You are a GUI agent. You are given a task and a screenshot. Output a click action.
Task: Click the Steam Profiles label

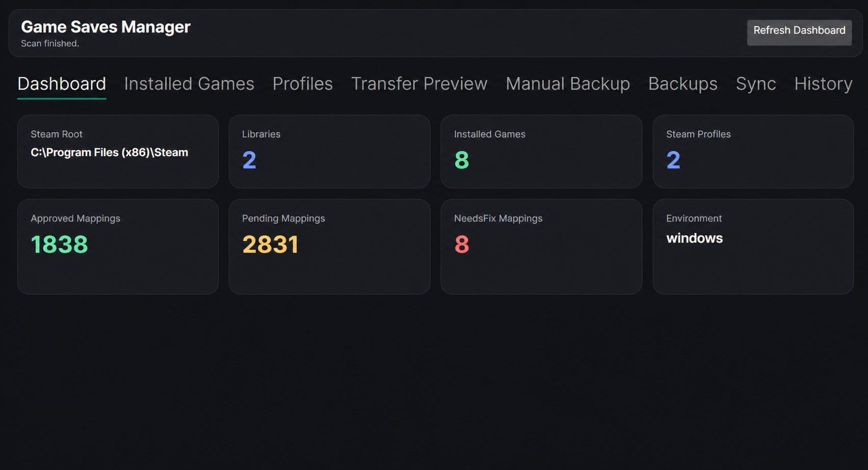[698, 134]
